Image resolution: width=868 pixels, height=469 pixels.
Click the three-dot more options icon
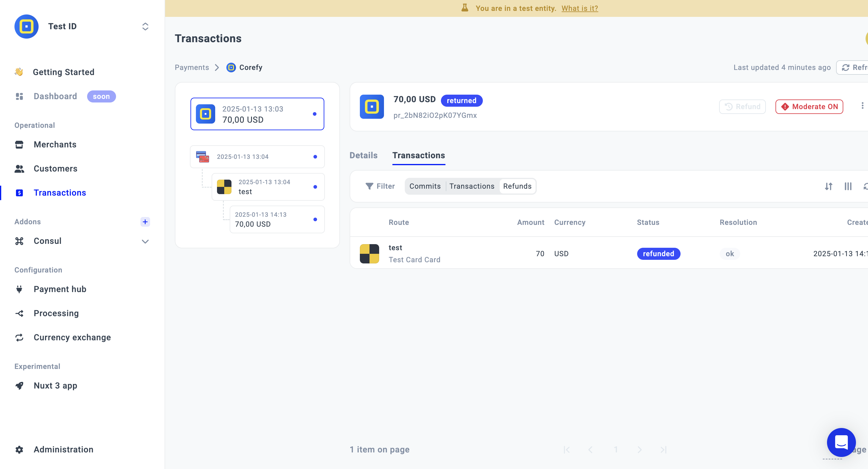[862, 106]
